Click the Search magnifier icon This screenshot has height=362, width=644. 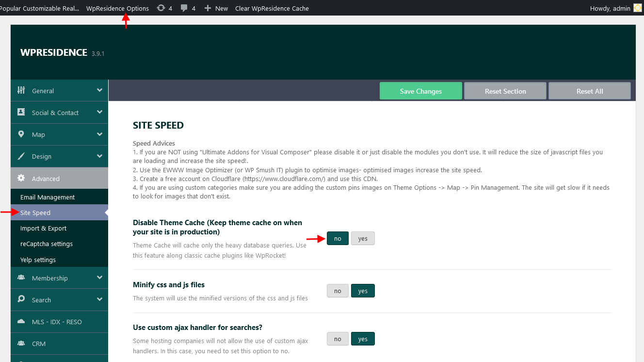coord(21,299)
